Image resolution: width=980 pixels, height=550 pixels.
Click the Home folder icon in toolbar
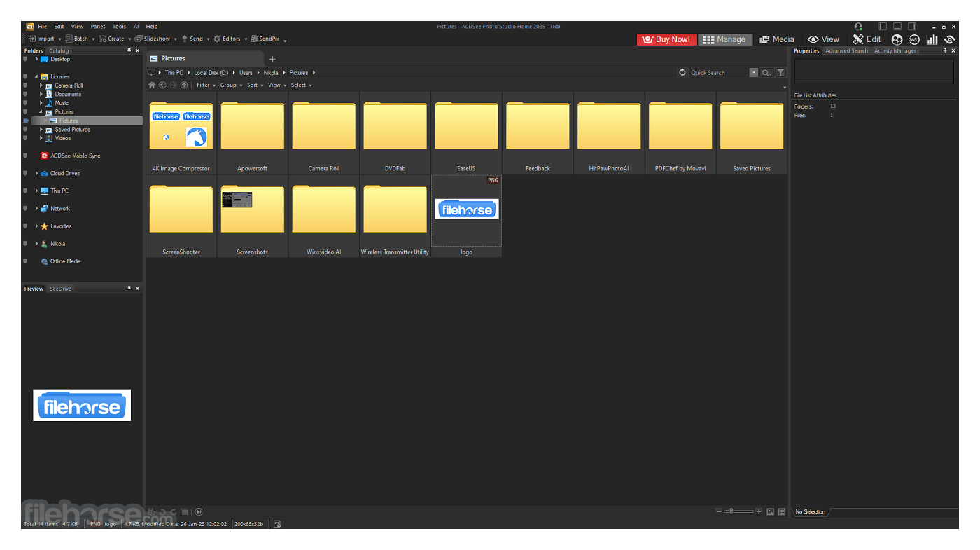(152, 85)
